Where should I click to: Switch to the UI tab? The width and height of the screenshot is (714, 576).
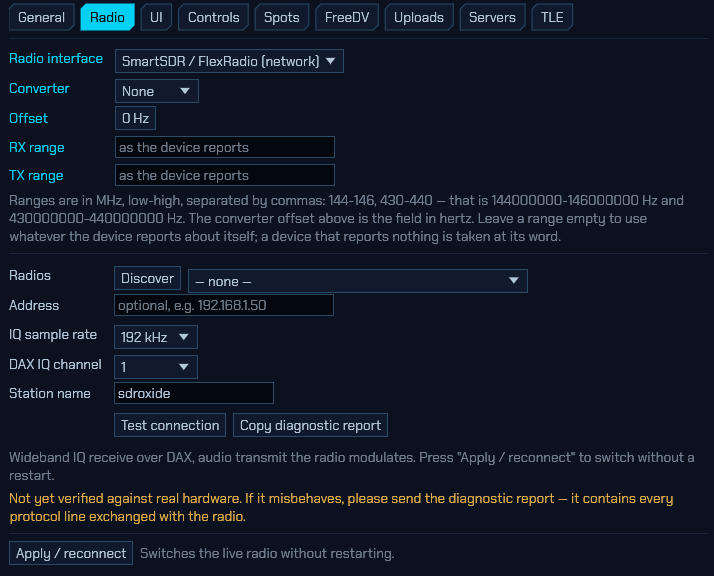156,17
